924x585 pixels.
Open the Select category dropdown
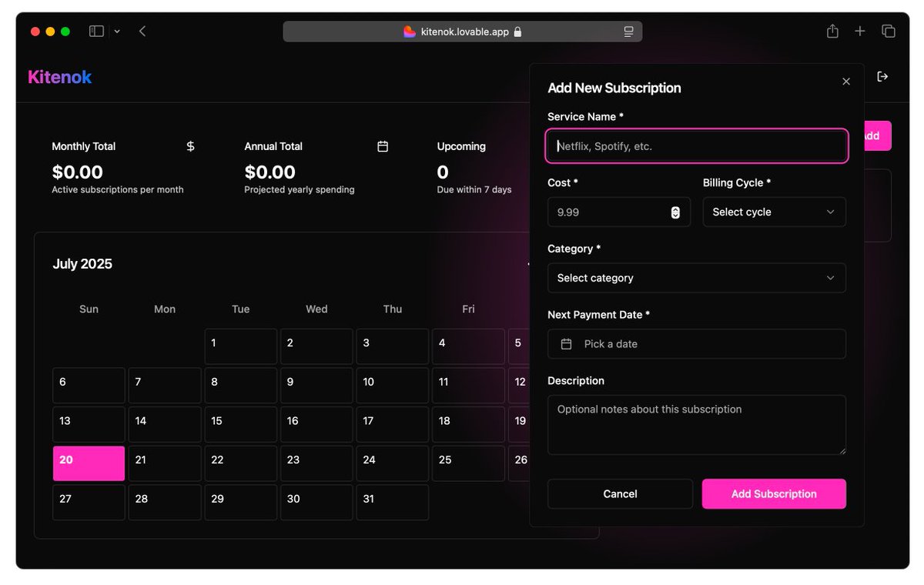pyautogui.click(x=697, y=278)
